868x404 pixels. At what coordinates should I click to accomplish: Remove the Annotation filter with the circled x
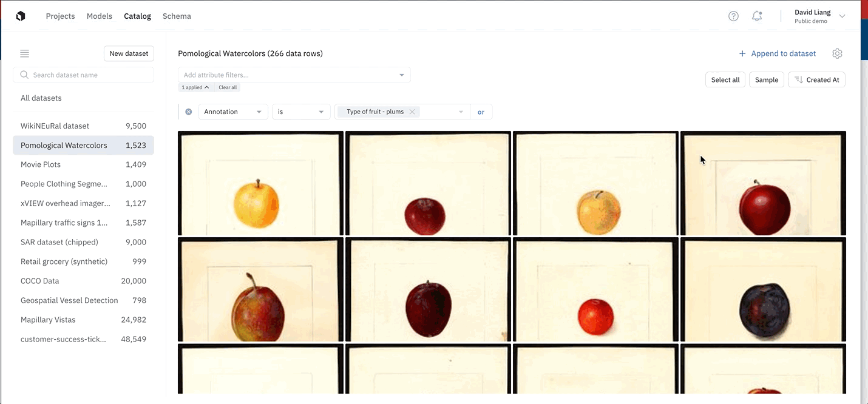[x=189, y=112]
